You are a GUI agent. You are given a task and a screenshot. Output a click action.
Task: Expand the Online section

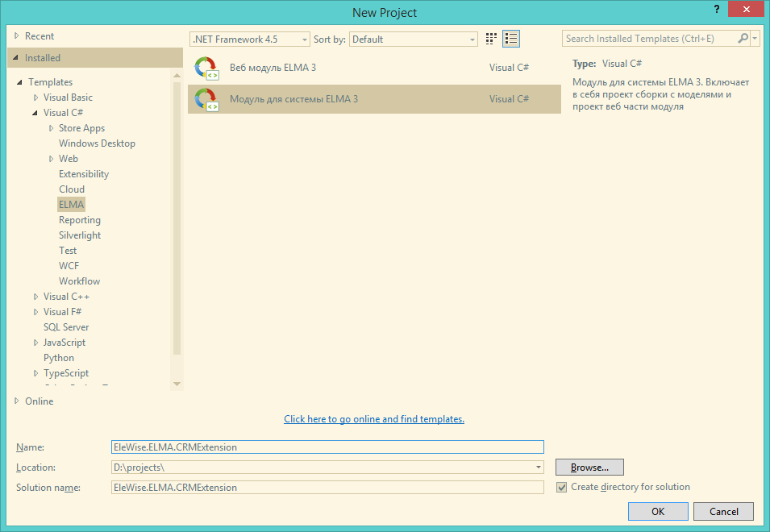(17, 401)
